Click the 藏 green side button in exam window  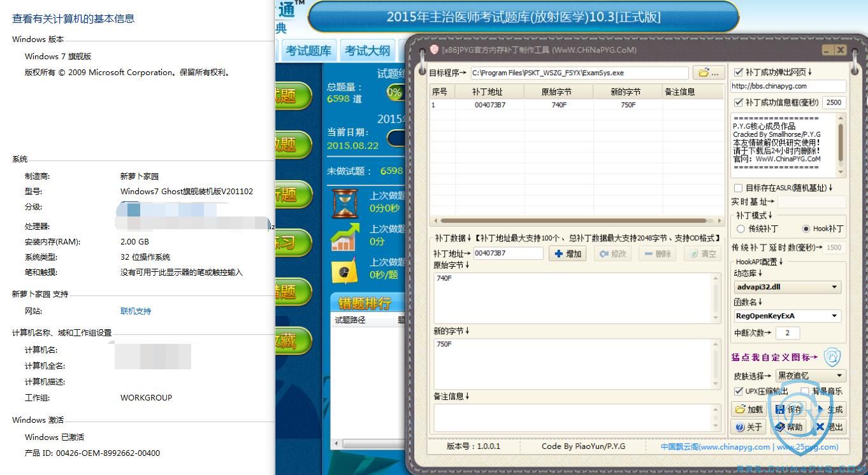point(294,341)
